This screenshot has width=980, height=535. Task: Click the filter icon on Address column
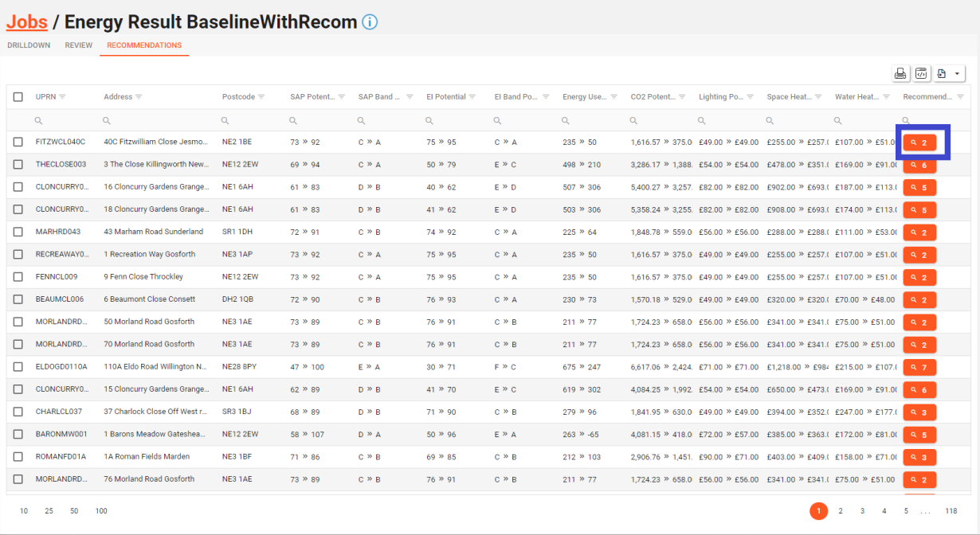click(x=139, y=97)
